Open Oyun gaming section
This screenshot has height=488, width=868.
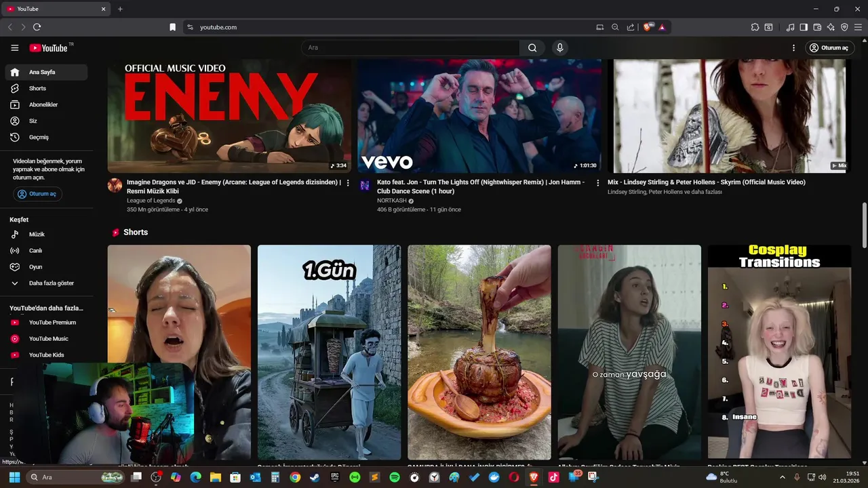46,267
